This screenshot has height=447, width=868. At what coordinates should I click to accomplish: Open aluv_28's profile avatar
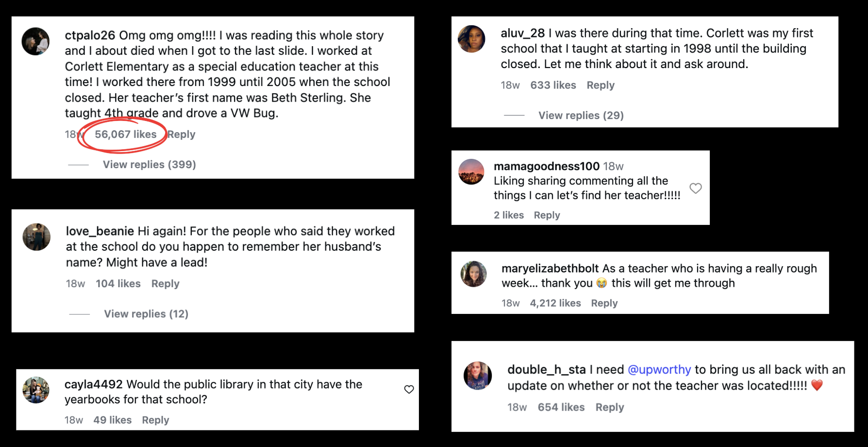(x=471, y=39)
